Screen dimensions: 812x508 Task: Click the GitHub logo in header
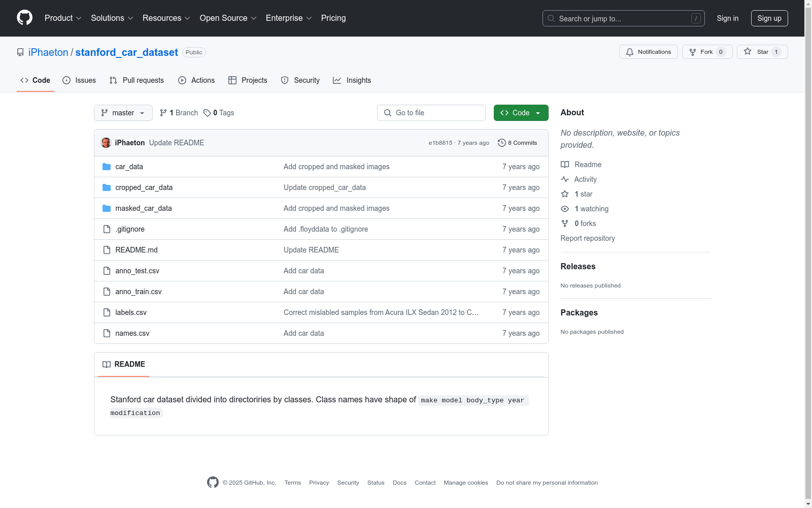point(24,18)
